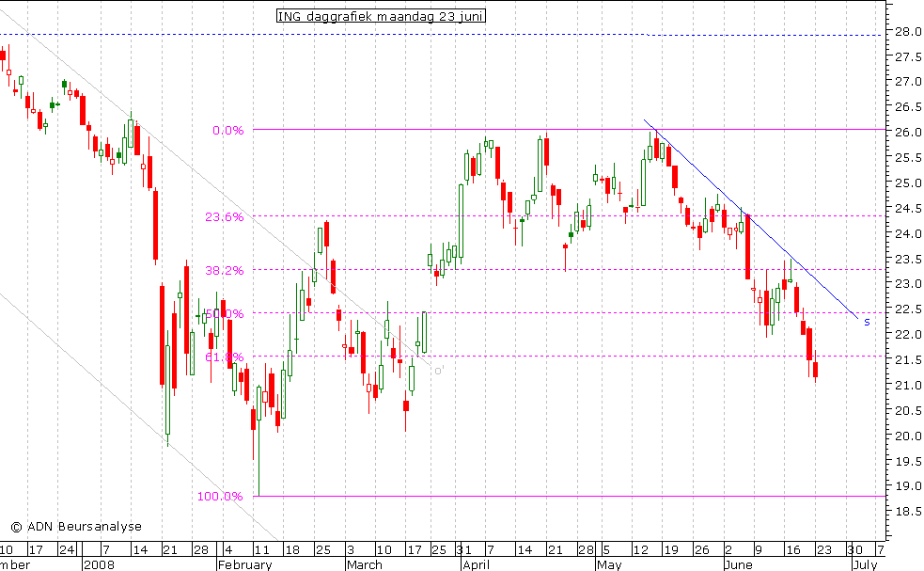Screen dimensions: 924x571
Task: Select the '9' date label in June
Action: 758,549
